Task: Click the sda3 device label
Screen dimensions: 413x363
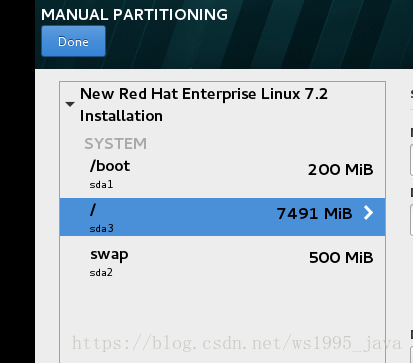Action: [x=102, y=229]
